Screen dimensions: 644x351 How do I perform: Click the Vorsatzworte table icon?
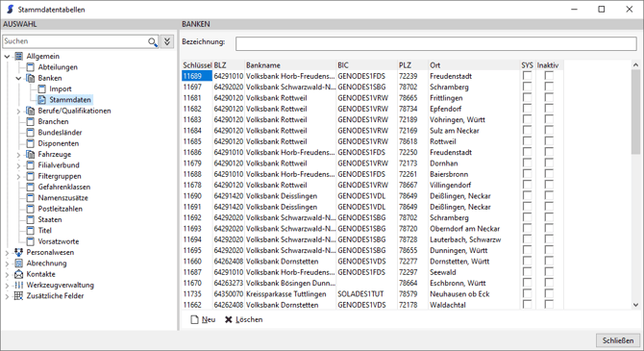point(31,241)
